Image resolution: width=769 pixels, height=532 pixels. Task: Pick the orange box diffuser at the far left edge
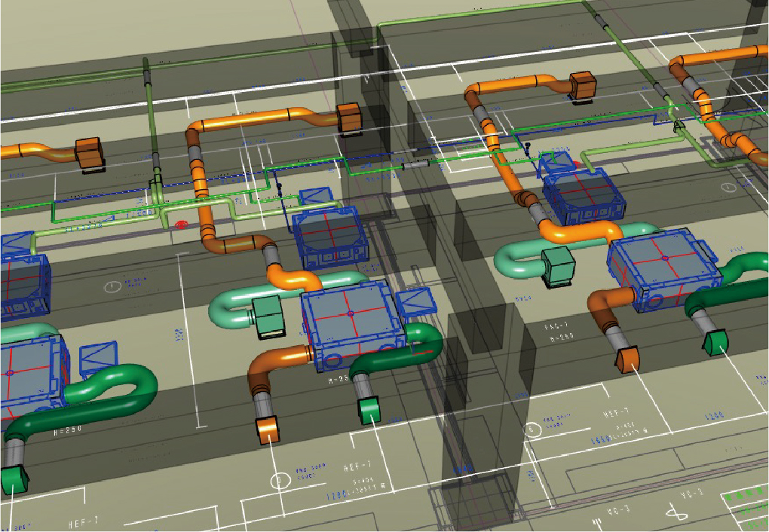pos(88,154)
